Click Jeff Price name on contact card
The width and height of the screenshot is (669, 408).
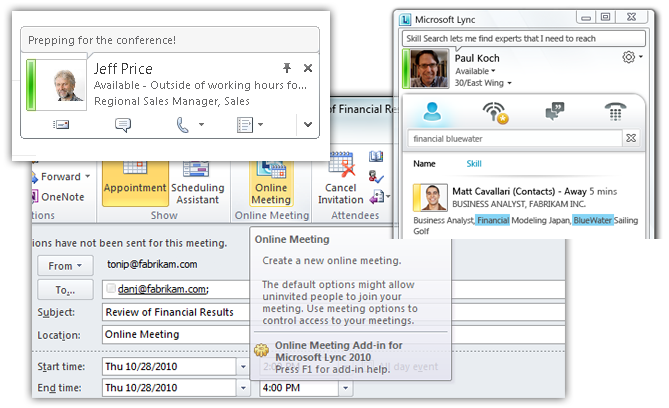(123, 69)
